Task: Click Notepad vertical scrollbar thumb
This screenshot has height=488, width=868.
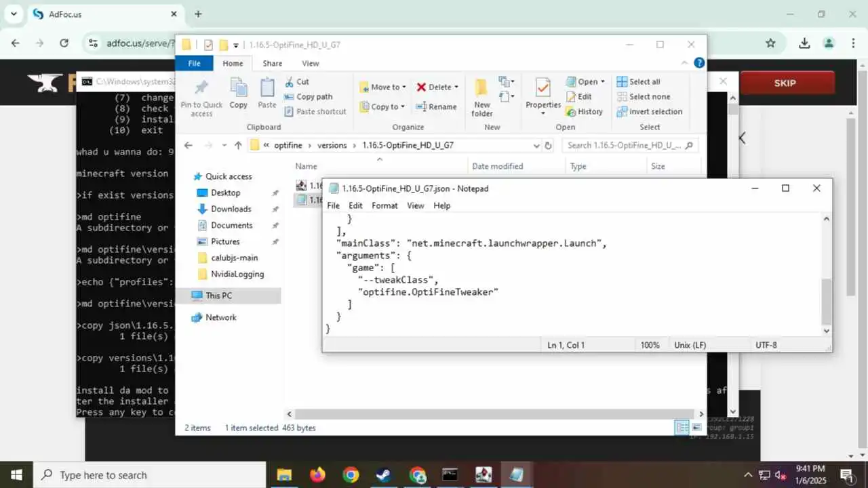Action: coord(826,302)
